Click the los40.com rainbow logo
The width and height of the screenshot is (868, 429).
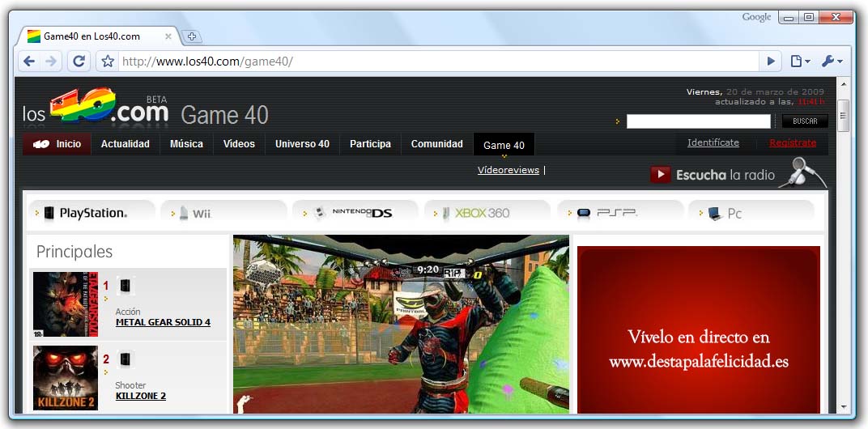(x=96, y=106)
